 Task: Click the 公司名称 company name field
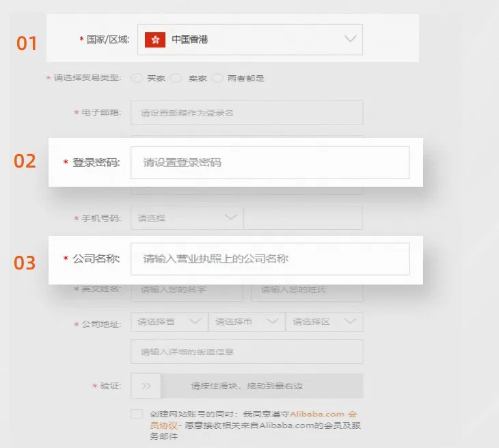pos(270,259)
